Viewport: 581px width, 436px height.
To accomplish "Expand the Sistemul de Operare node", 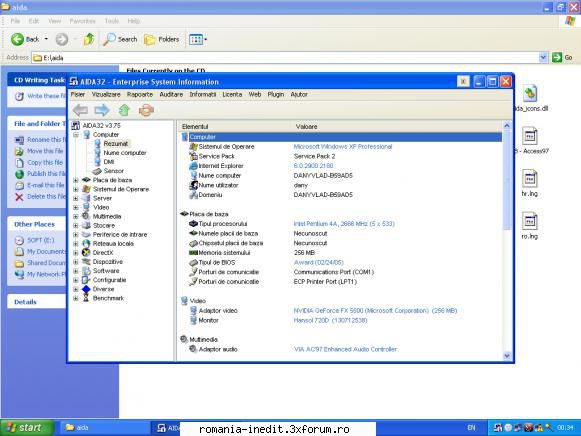I will (76, 189).
